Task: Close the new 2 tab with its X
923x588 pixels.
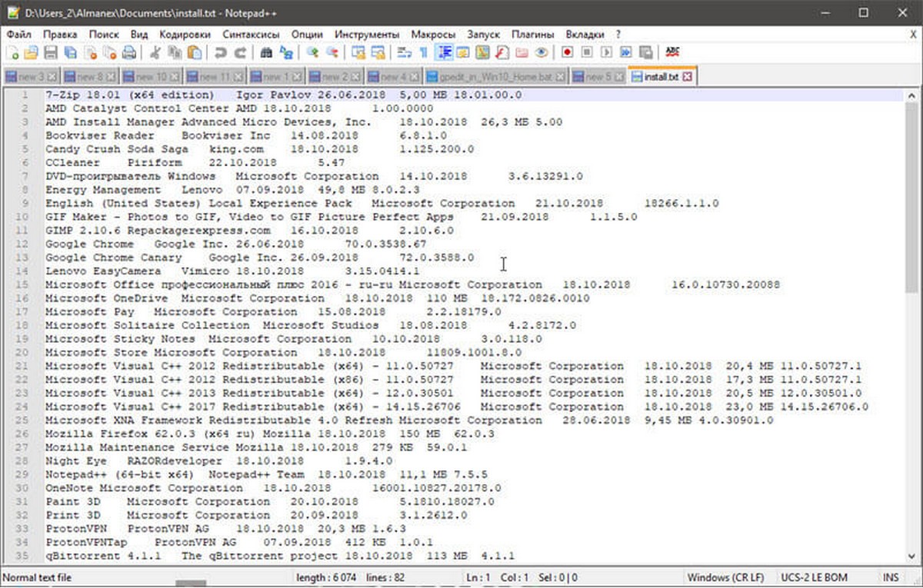Action: [x=355, y=77]
